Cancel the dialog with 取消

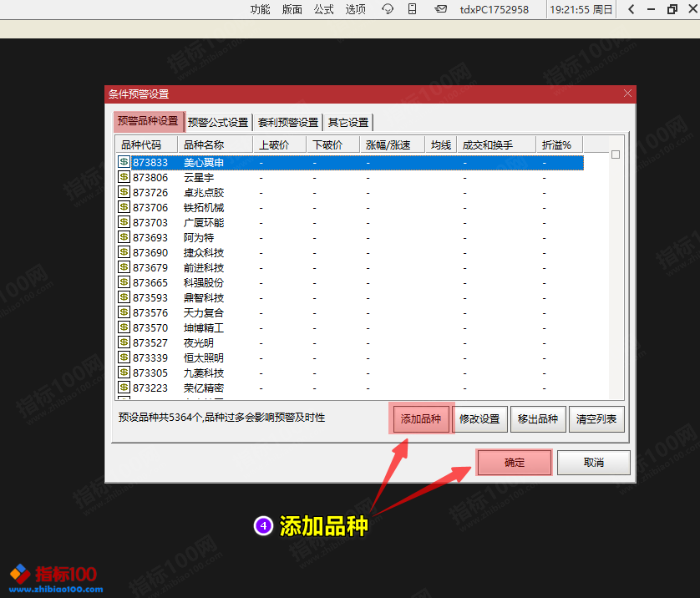coord(594,463)
